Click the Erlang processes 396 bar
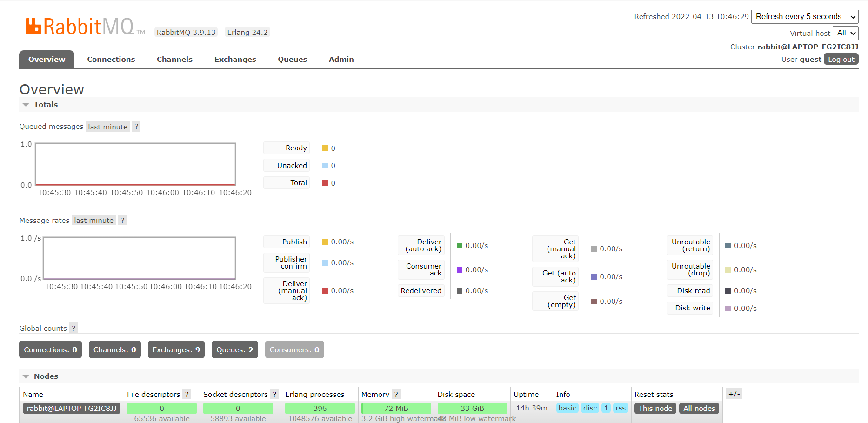 pyautogui.click(x=320, y=408)
